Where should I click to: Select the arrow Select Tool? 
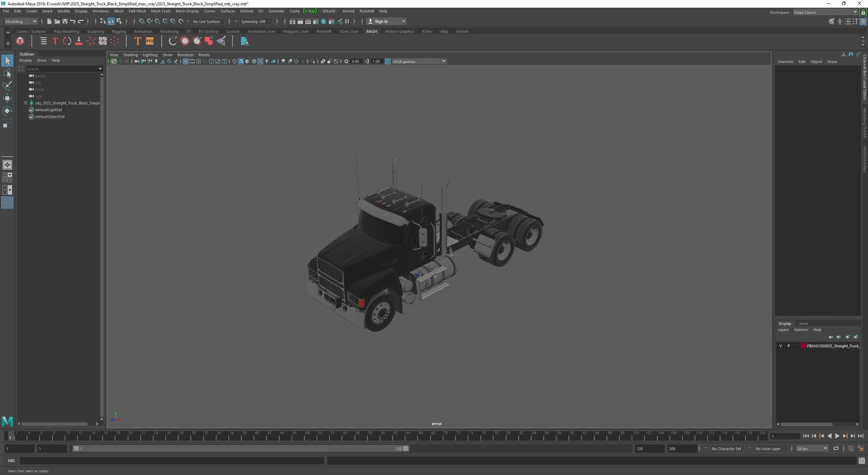point(7,60)
